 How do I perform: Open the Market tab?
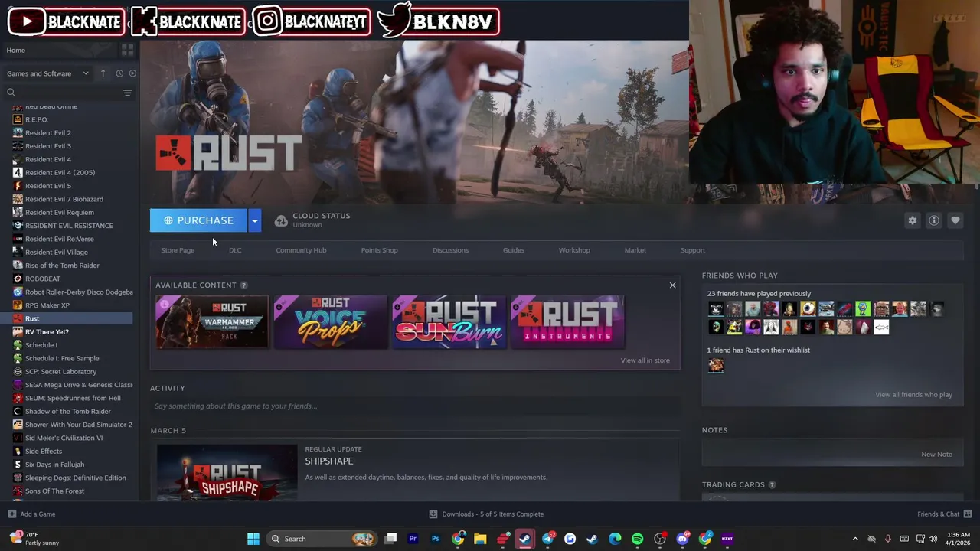tap(635, 250)
